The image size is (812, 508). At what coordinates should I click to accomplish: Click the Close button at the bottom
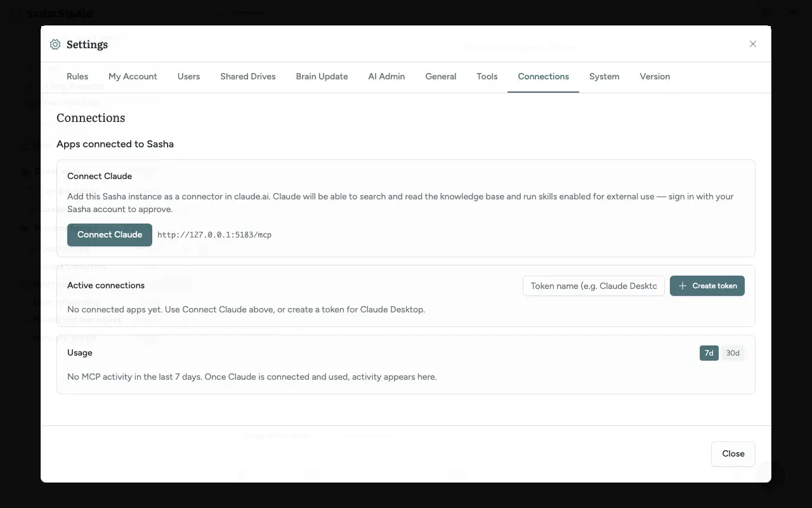tap(733, 453)
